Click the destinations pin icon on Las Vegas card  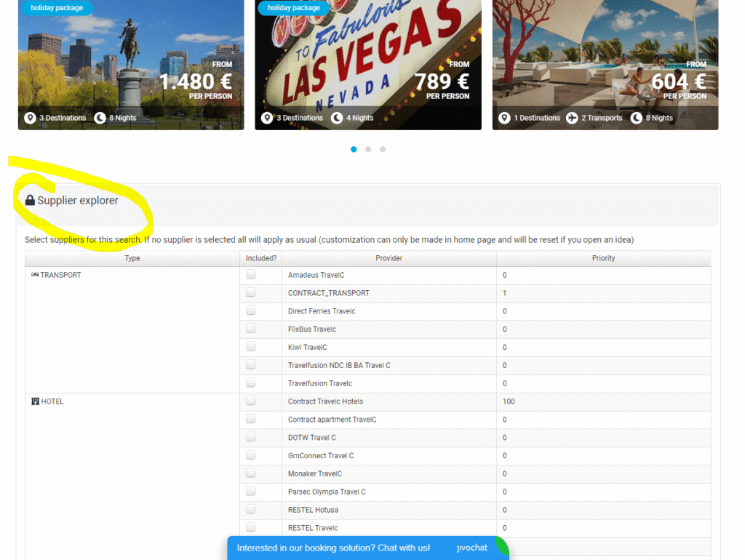coord(267,118)
